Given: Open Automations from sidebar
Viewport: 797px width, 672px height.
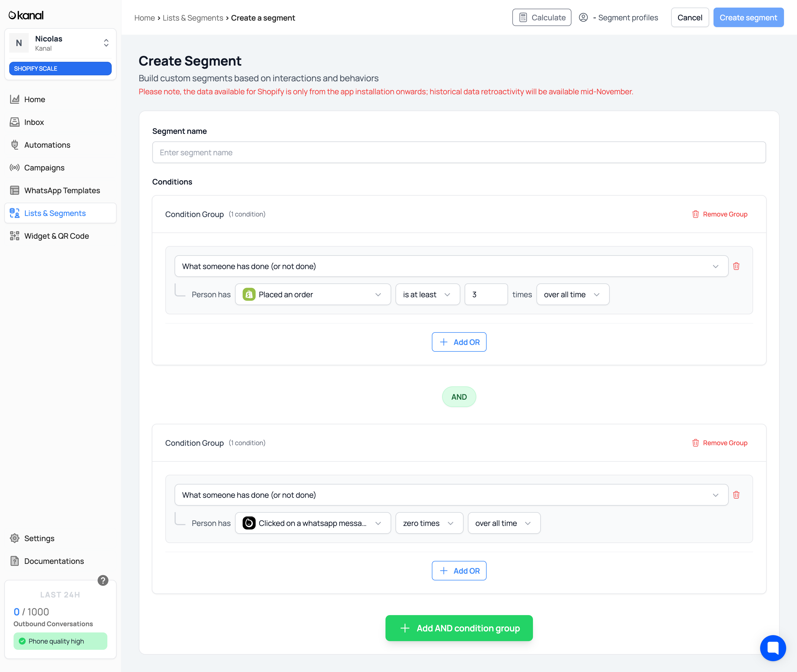Looking at the screenshot, I should (47, 145).
